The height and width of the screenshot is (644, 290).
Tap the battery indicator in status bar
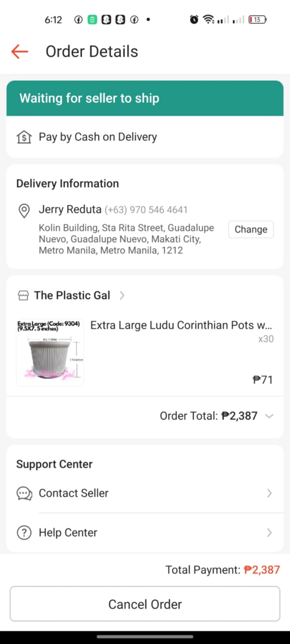click(257, 19)
